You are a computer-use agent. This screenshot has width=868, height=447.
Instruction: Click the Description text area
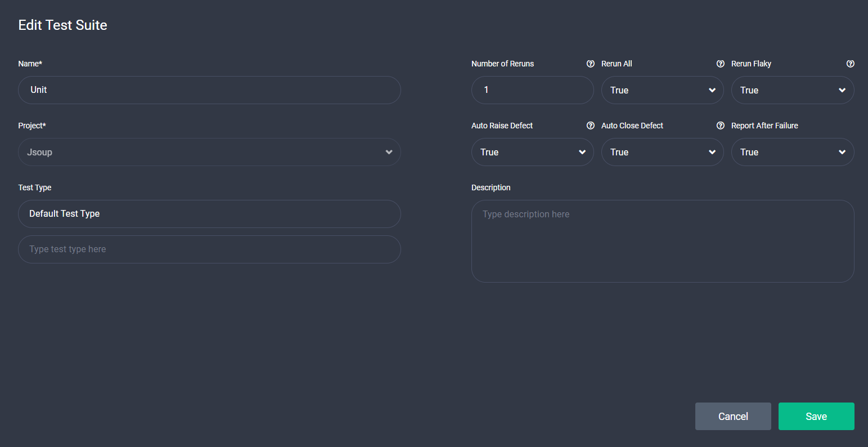663,241
